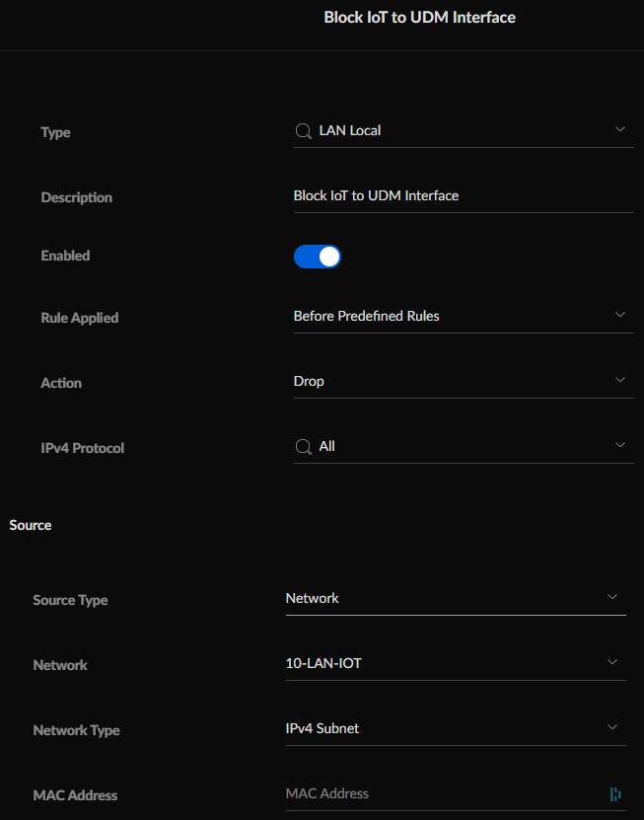Click the chevron arrow of the Type dropdown

(x=620, y=129)
